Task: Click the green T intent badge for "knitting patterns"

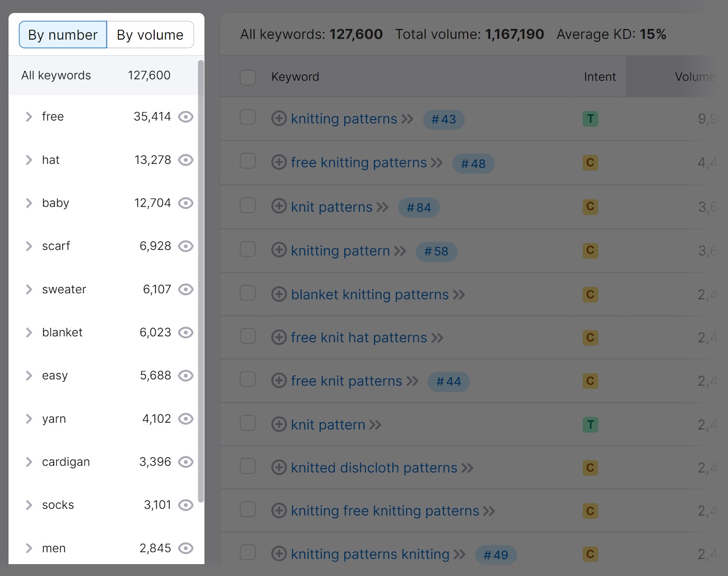Action: (590, 119)
